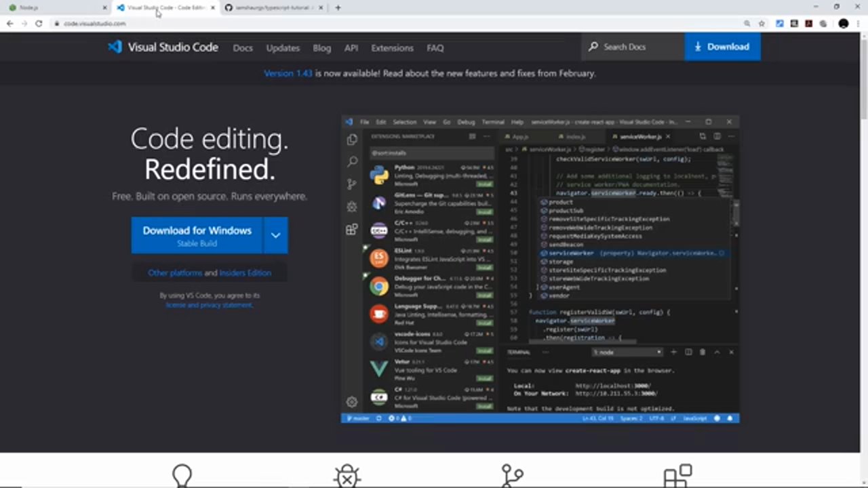Click the blue browser extension icon
Viewport: 868px width, 488px height.
point(780,23)
